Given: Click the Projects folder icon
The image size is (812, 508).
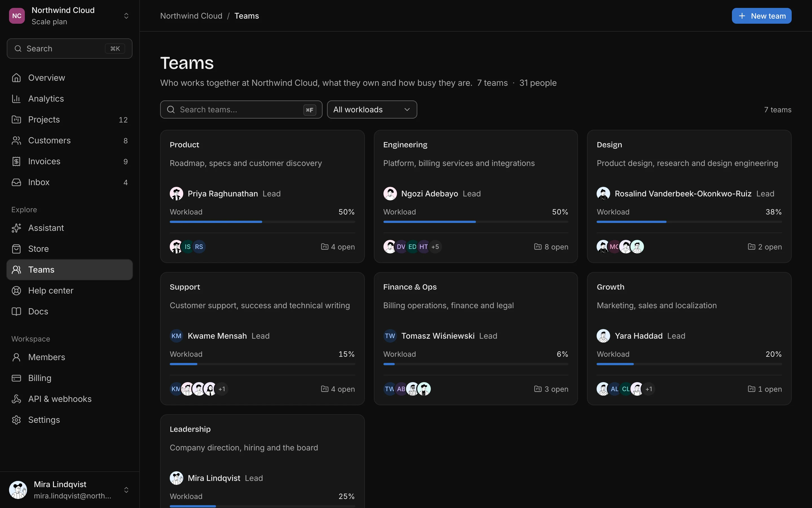Looking at the screenshot, I should tap(16, 119).
